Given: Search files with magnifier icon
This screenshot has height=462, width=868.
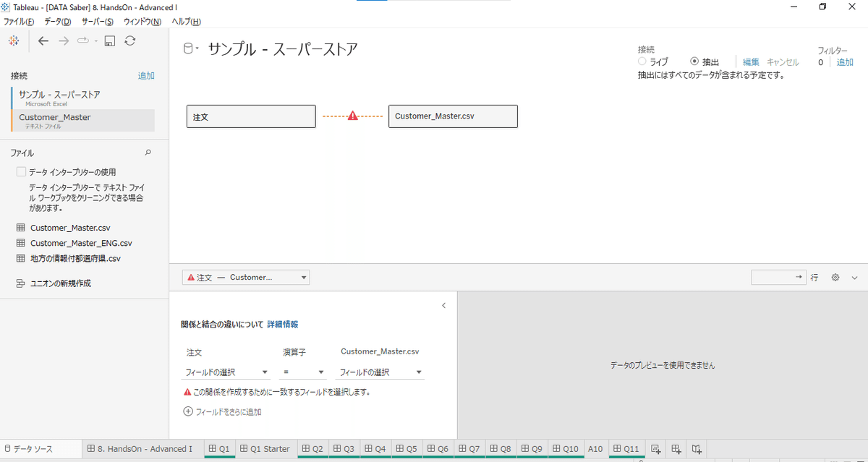Looking at the screenshot, I should [148, 153].
